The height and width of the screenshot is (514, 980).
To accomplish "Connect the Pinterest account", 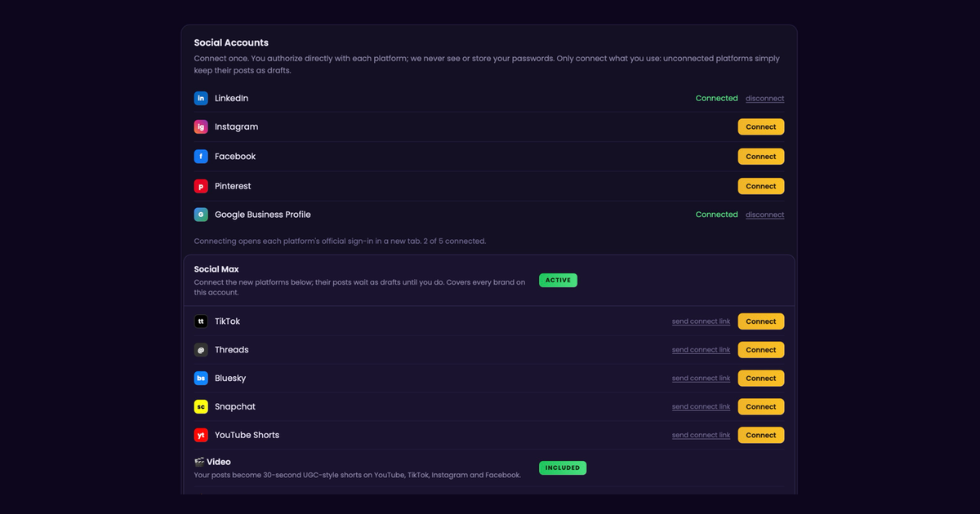I will click(761, 186).
